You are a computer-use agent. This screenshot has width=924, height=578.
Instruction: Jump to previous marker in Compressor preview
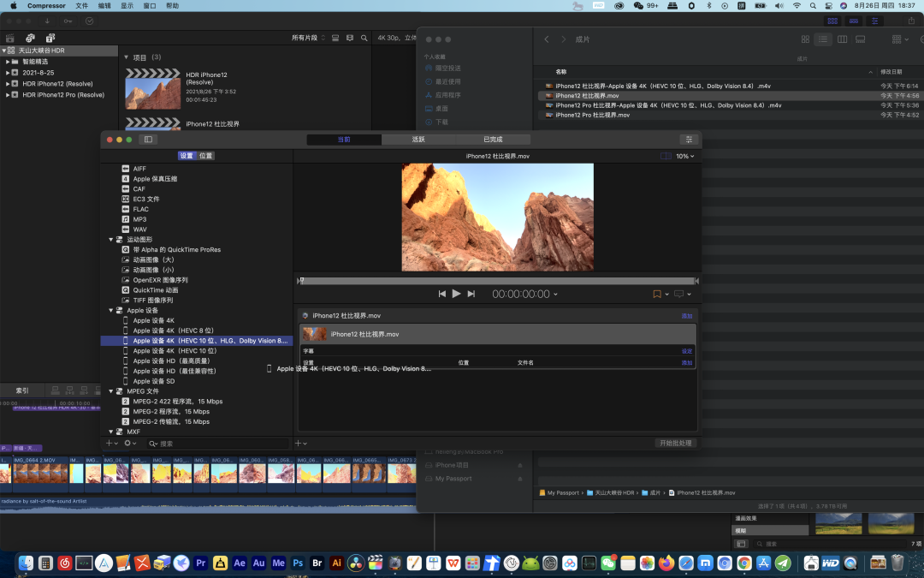click(442, 294)
